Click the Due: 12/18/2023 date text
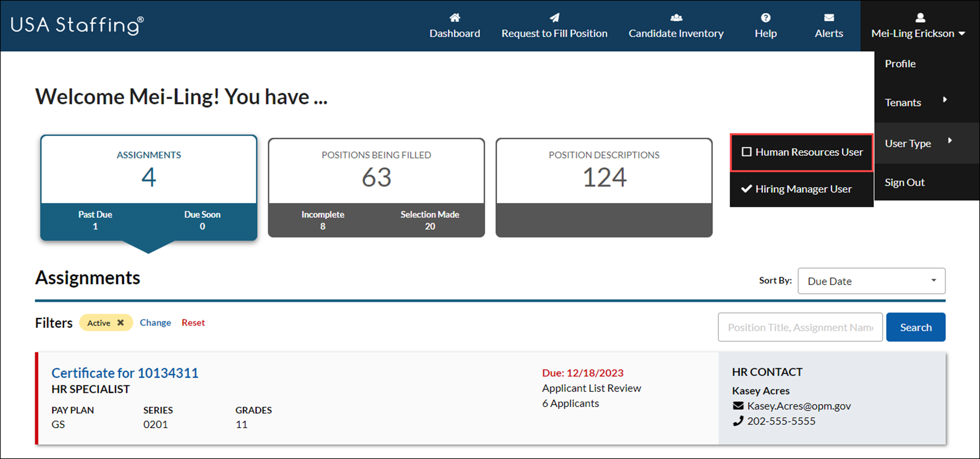 [583, 373]
